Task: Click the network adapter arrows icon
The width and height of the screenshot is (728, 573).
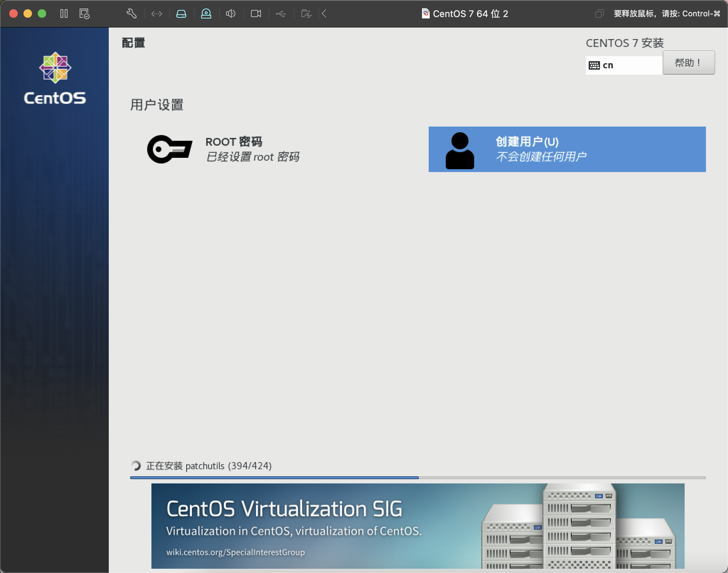Action: click(156, 14)
